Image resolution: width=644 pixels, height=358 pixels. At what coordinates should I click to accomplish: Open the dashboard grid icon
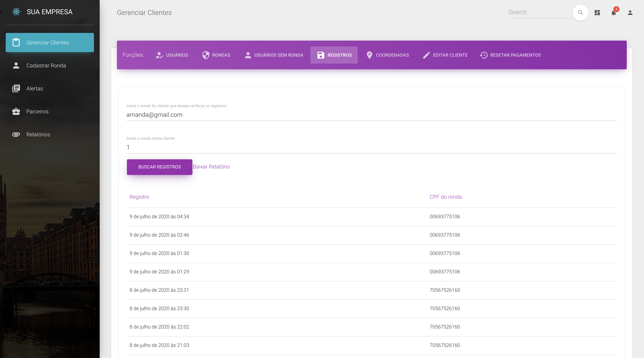[597, 12]
